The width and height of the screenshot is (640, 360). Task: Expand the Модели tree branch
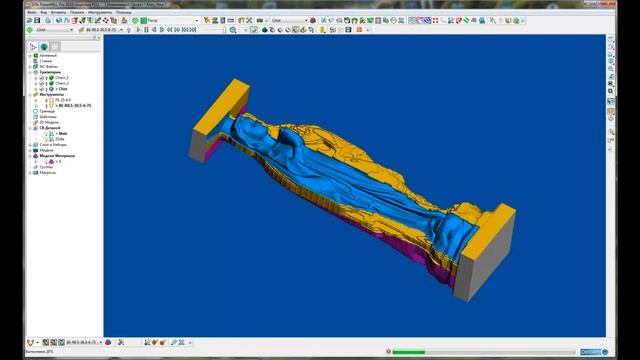pyautogui.click(x=30, y=150)
